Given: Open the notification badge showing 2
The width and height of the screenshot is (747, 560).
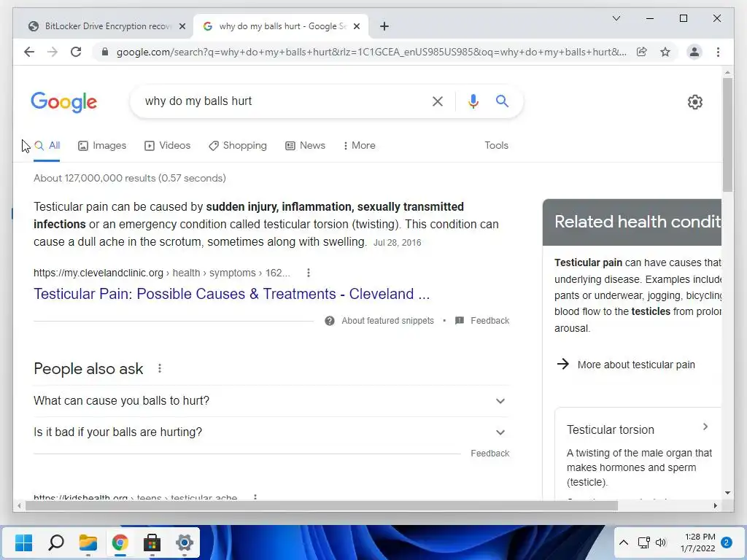Looking at the screenshot, I should [727, 542].
